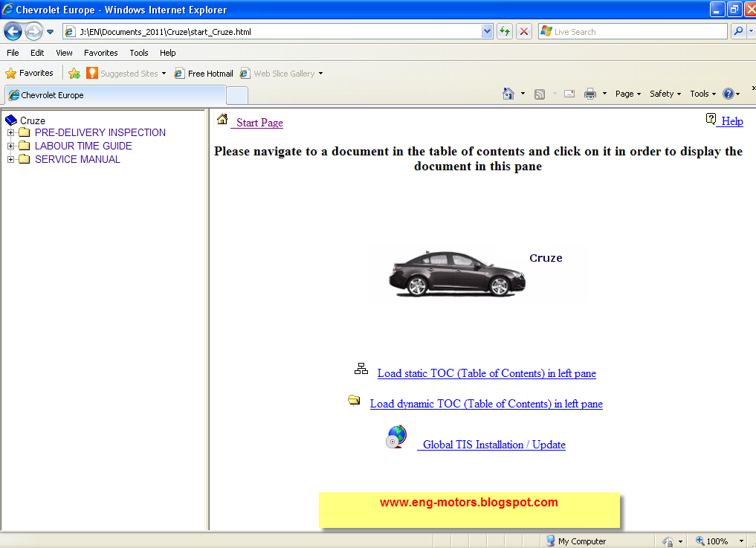Click the Favorites star button

coord(30,74)
